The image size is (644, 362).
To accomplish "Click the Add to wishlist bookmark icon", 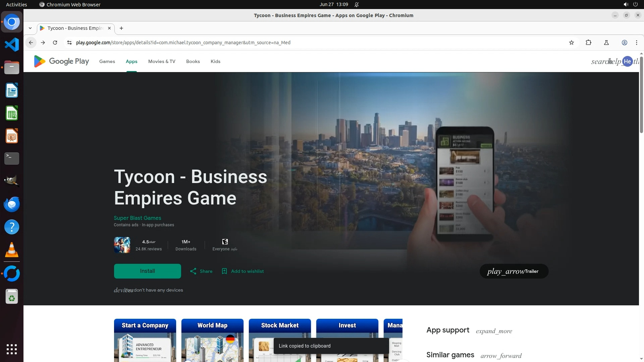I will click(x=224, y=271).
